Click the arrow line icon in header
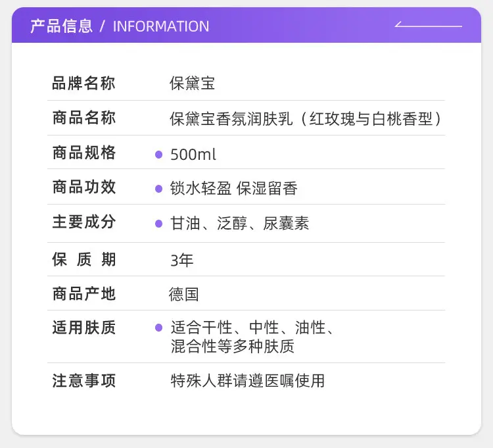 click(x=428, y=24)
